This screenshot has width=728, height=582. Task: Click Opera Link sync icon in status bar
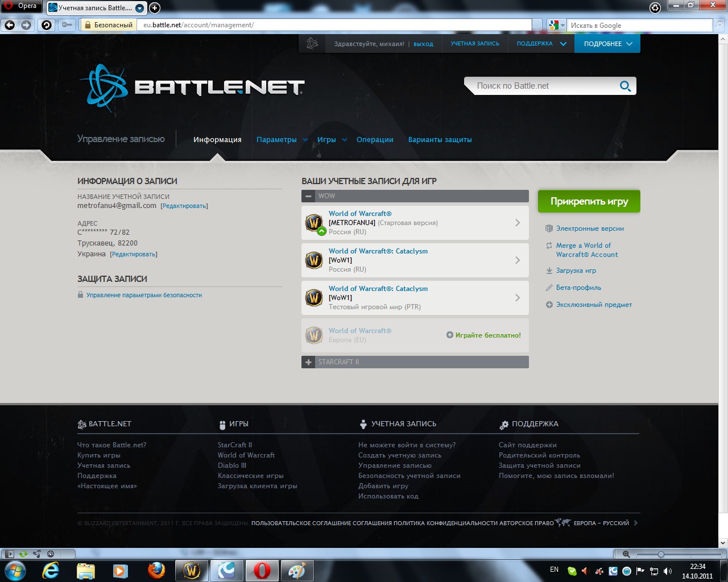pyautogui.click(x=23, y=554)
